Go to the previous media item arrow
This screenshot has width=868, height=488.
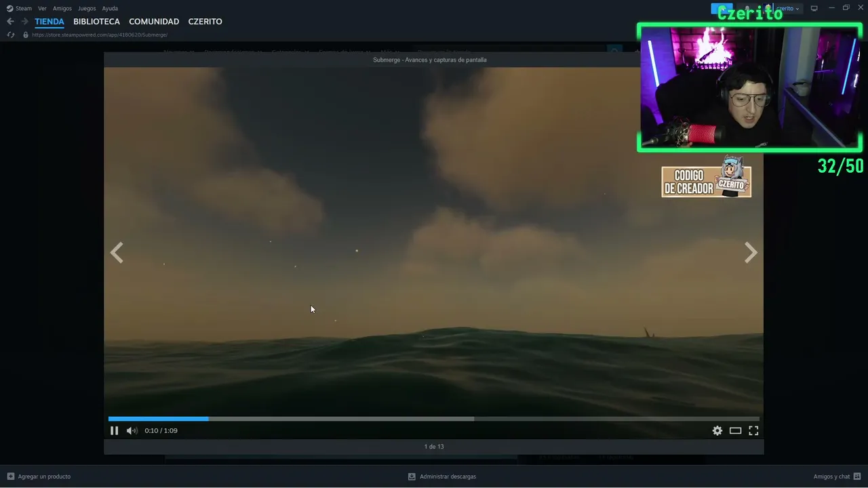pos(117,253)
